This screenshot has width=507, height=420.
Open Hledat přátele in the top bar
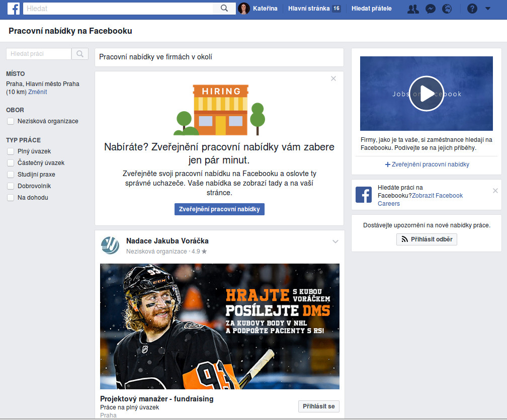tap(372, 9)
